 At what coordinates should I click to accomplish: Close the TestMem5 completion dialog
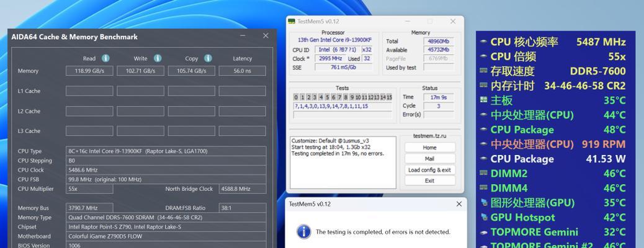click(x=458, y=204)
